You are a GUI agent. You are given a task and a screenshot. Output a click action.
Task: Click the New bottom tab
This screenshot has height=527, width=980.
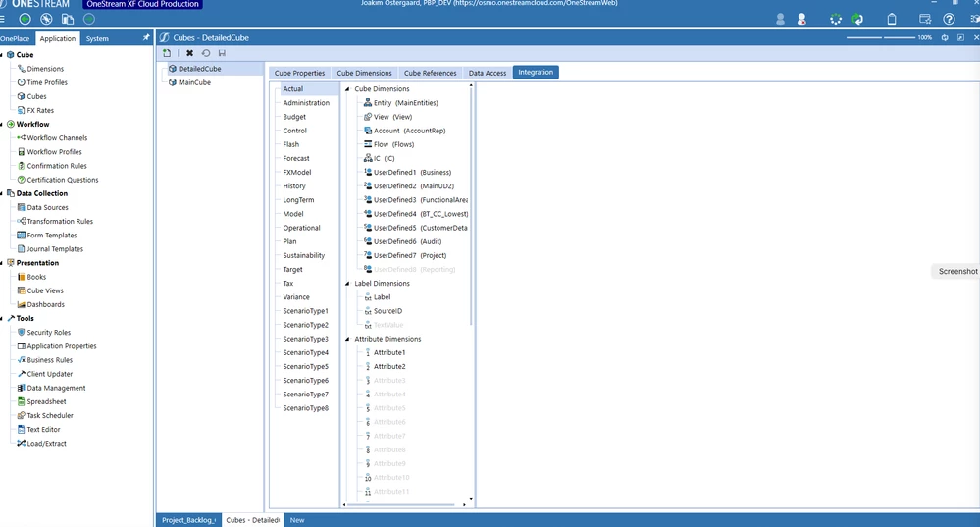click(x=297, y=520)
